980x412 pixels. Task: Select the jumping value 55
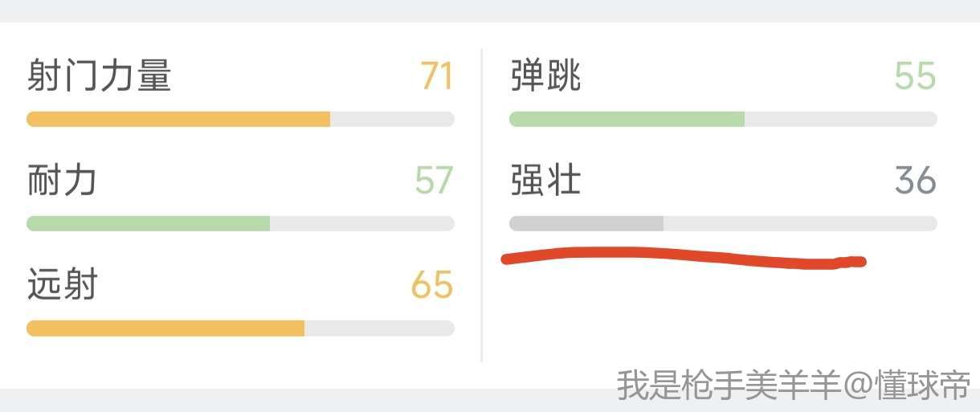[x=916, y=77]
